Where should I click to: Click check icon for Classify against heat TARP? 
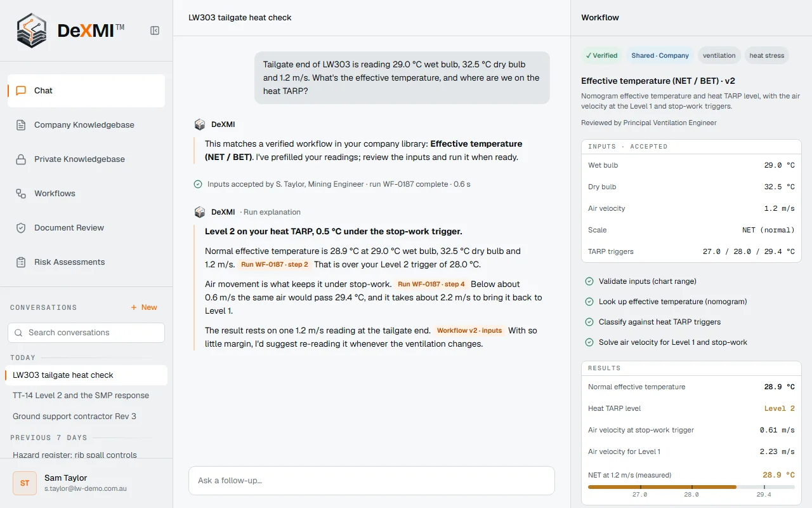589,322
